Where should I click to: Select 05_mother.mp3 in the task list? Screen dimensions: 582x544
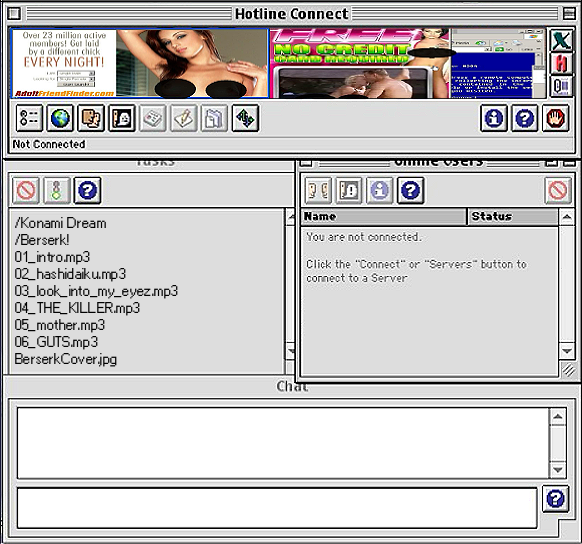coord(60,325)
